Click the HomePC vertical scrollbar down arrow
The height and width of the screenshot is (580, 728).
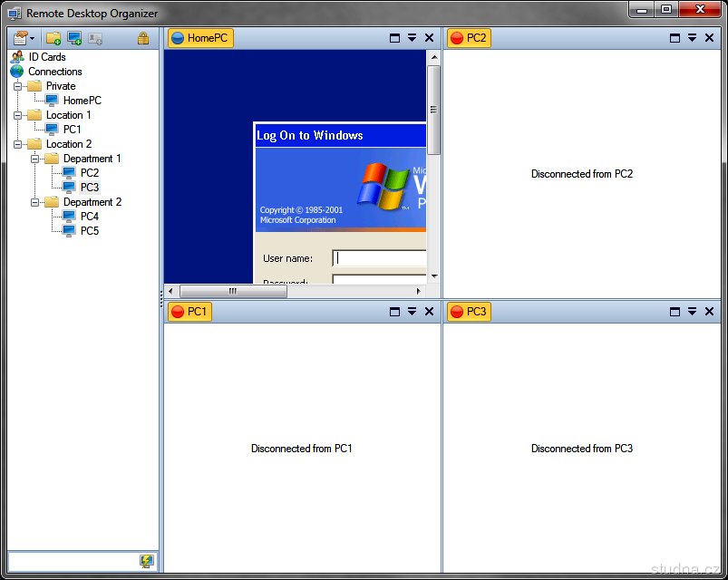click(434, 276)
